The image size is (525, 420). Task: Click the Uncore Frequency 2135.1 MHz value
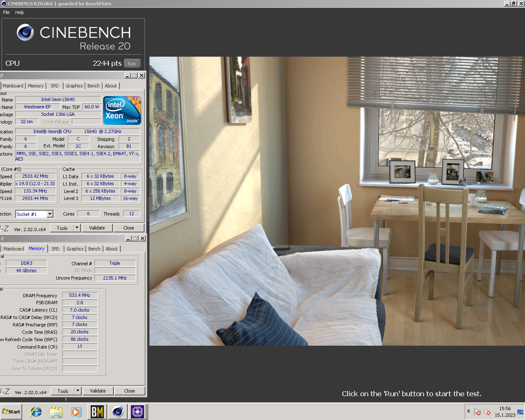coord(115,278)
